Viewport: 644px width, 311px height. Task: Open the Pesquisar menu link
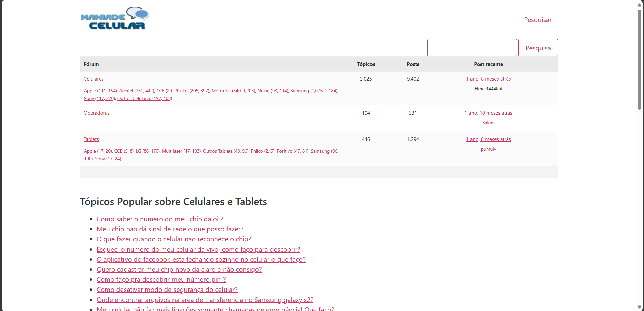[538, 20]
